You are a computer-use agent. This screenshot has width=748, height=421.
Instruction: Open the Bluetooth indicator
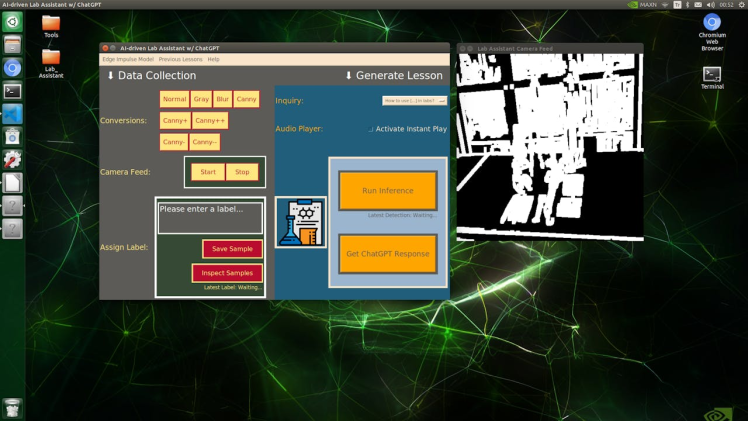click(687, 4)
